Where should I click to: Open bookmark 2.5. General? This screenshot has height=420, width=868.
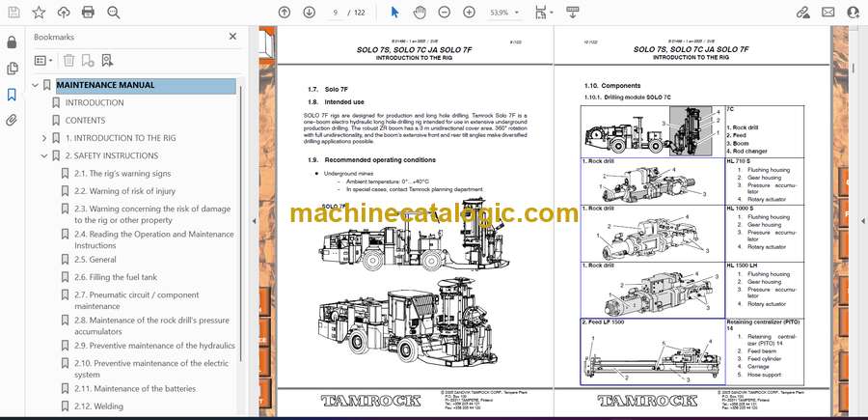coord(95,260)
